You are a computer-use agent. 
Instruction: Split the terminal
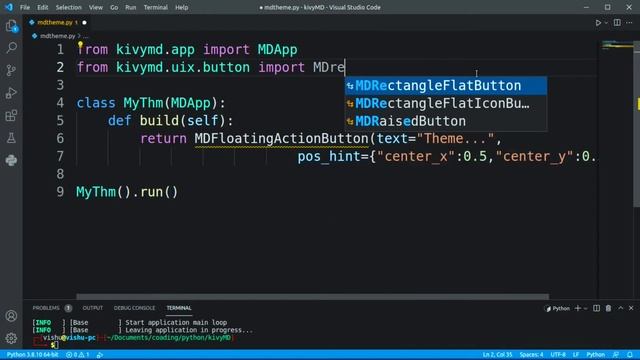[x=596, y=309]
